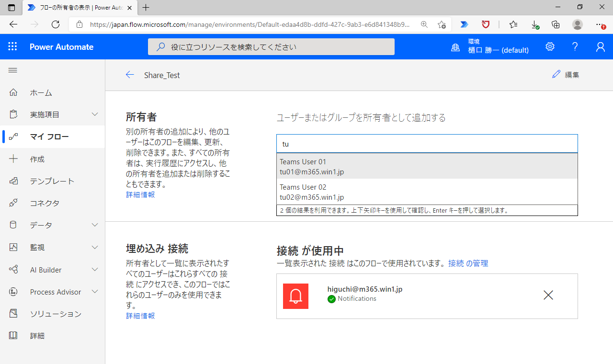613x364 pixels.
Task: Expand the AI Builder submenu chevron
Action: coord(95,270)
